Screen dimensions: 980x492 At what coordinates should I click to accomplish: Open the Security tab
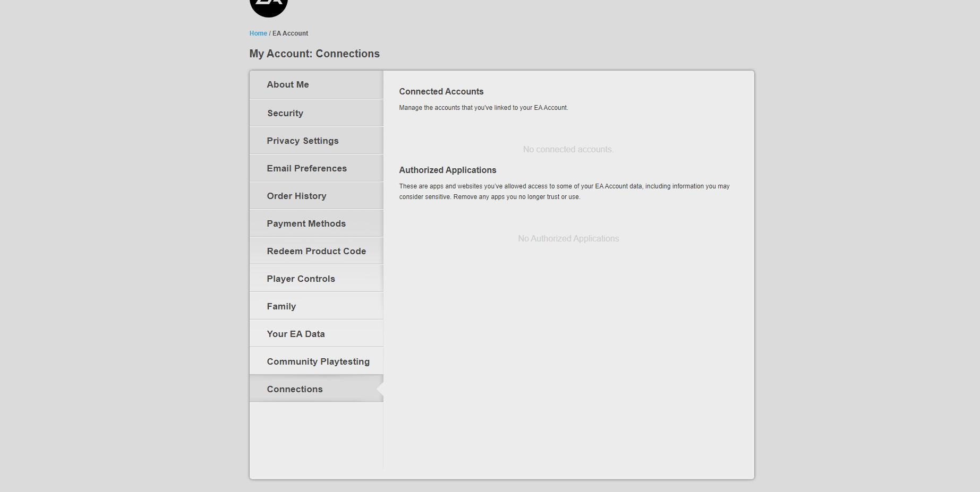point(317,113)
